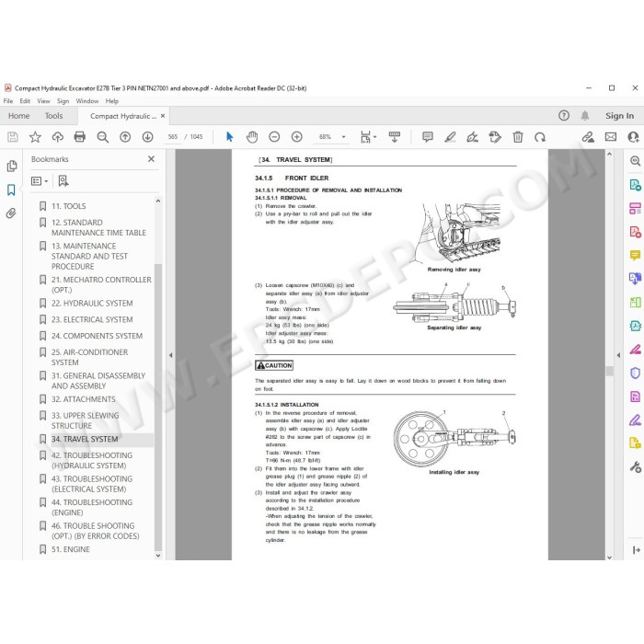Screen dimensions: 644x644
Task: Add file to starred with star icon
Action: 35,137
